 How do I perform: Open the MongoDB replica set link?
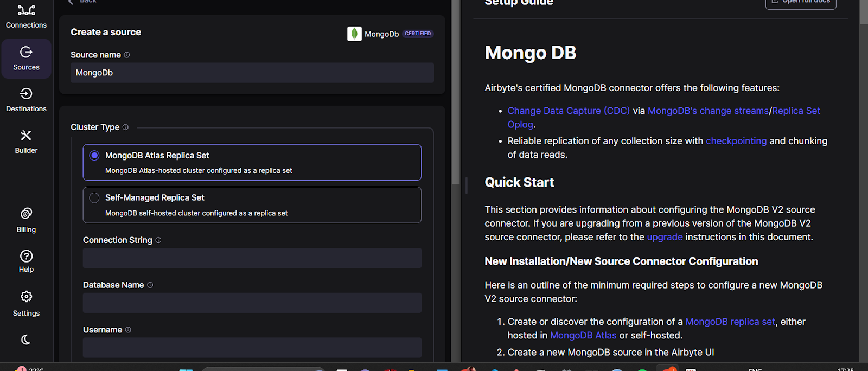(730, 322)
